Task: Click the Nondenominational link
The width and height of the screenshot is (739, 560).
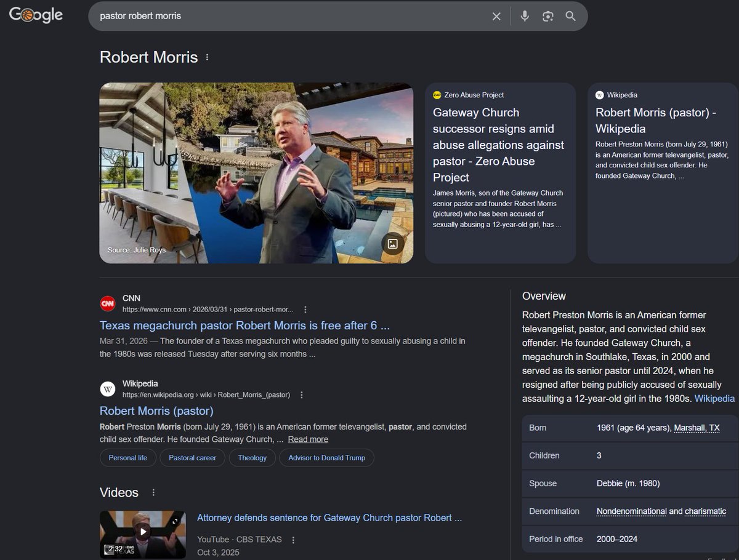Action: click(632, 511)
